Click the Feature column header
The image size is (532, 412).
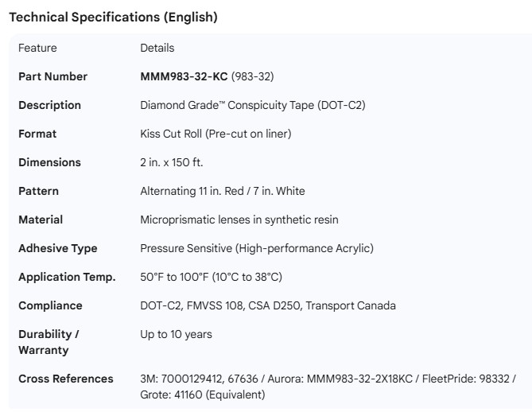click(x=37, y=48)
